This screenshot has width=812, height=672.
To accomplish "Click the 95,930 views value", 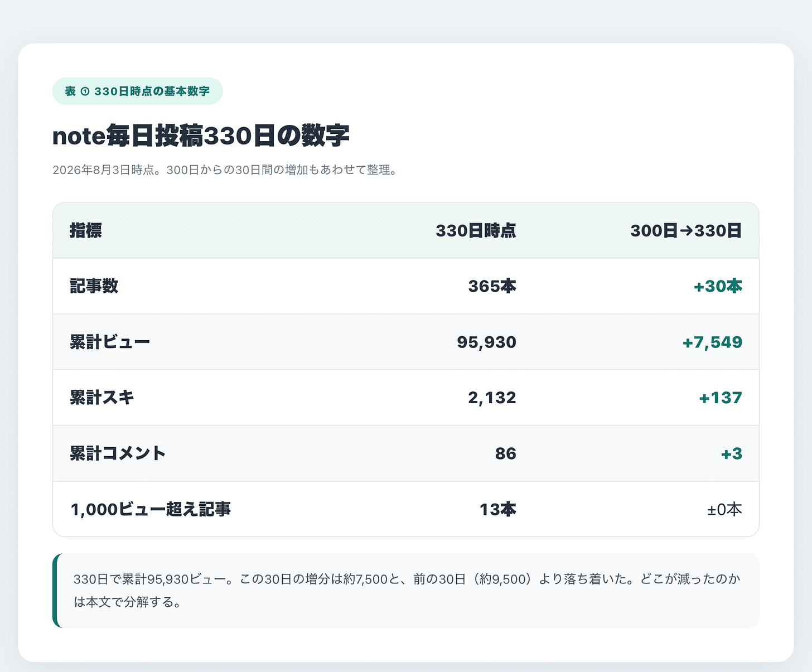I will coord(486,342).
